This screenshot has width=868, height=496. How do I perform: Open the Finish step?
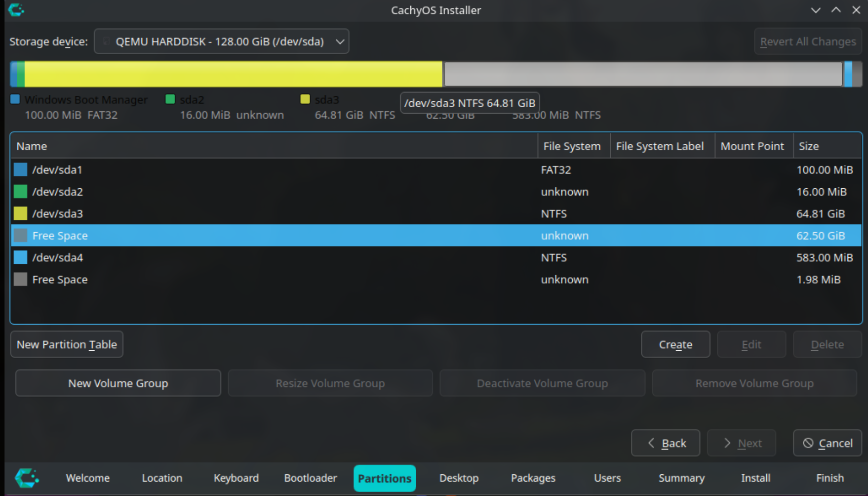[830, 478]
